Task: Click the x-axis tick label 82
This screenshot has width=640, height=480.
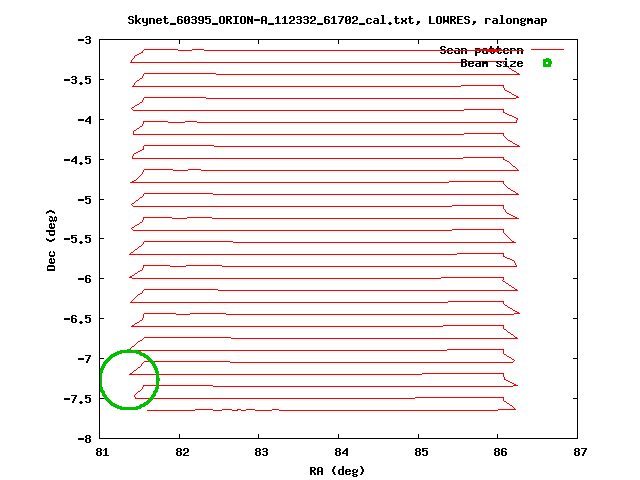Action: (182, 452)
